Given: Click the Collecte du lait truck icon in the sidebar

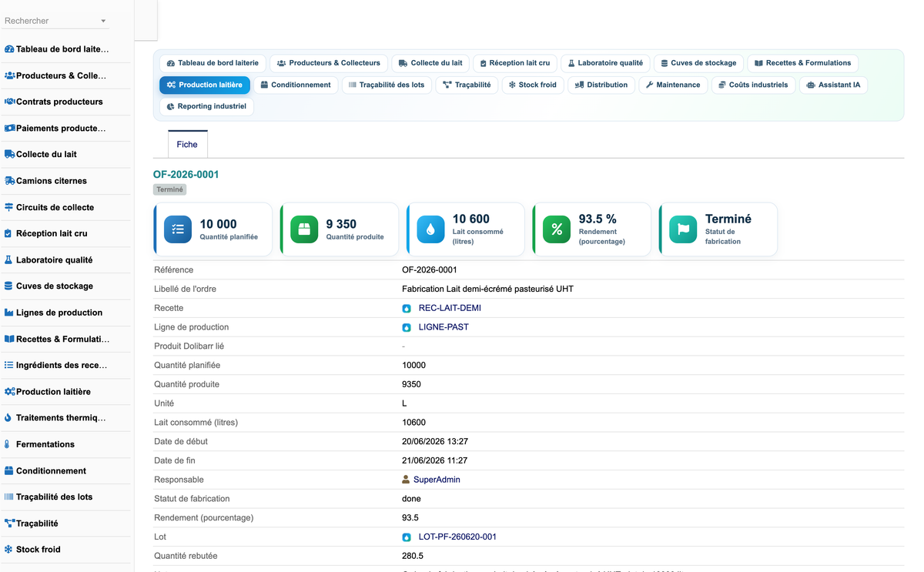Looking at the screenshot, I should (9, 154).
